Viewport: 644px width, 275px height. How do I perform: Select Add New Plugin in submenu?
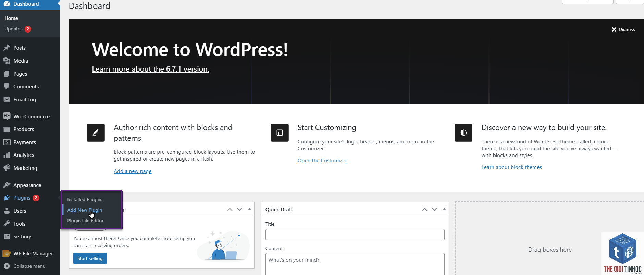click(85, 210)
